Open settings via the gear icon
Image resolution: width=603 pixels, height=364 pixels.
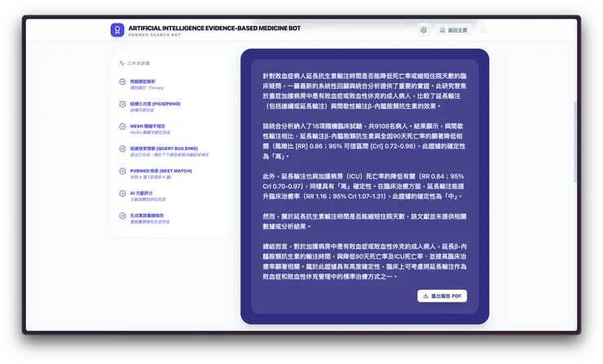tap(424, 30)
